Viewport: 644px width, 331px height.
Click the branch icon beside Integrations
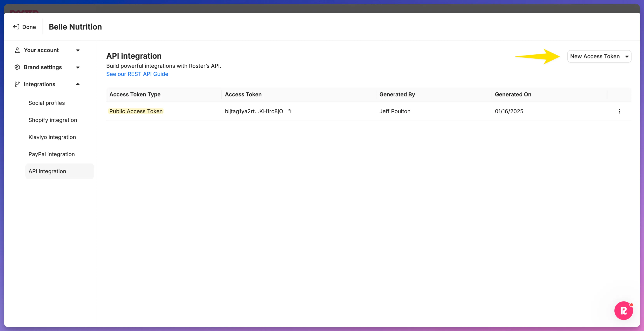pos(17,84)
